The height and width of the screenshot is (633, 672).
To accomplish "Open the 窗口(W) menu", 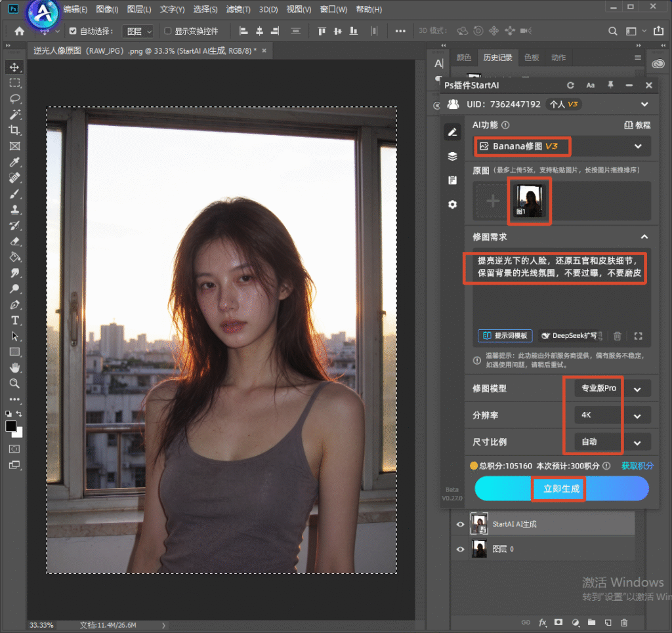I will click(333, 9).
